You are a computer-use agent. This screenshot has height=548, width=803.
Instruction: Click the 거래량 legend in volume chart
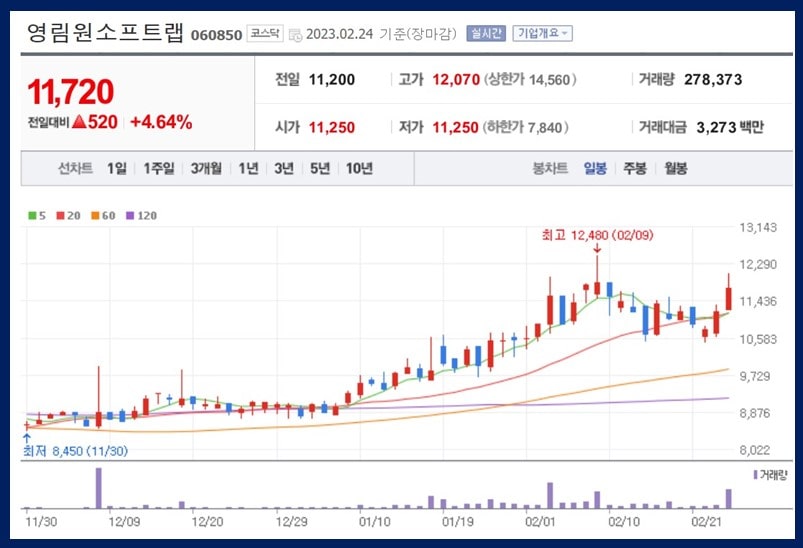770,475
